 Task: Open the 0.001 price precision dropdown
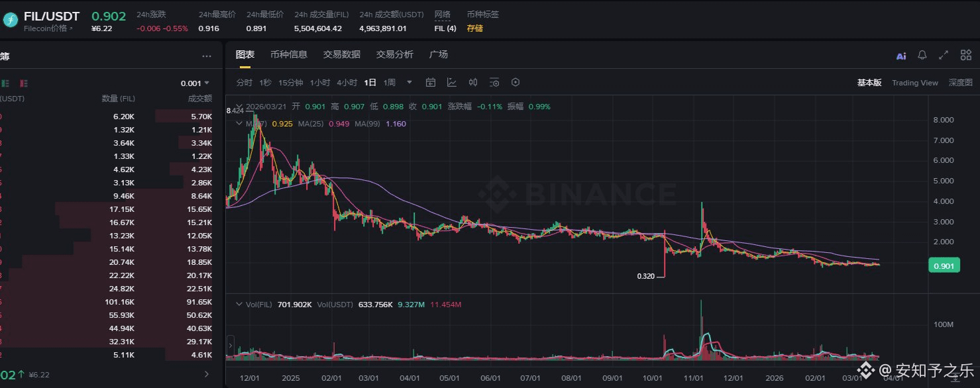tap(195, 83)
